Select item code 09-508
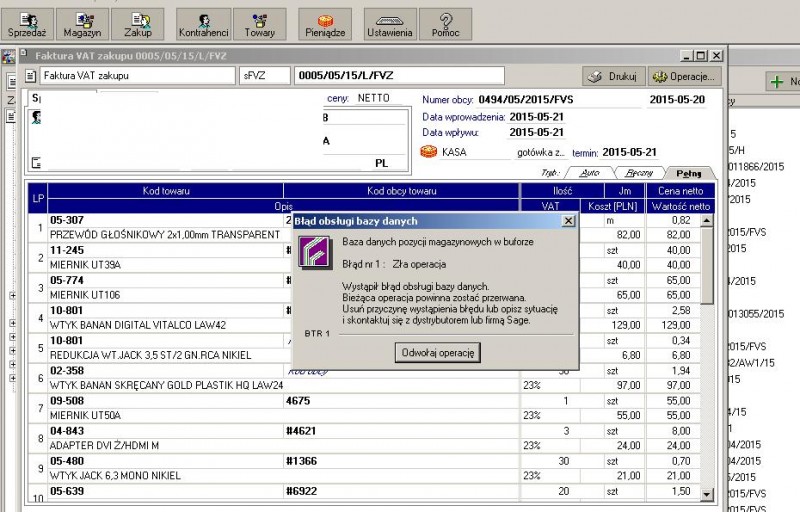This screenshot has width=800, height=512. [x=67, y=401]
